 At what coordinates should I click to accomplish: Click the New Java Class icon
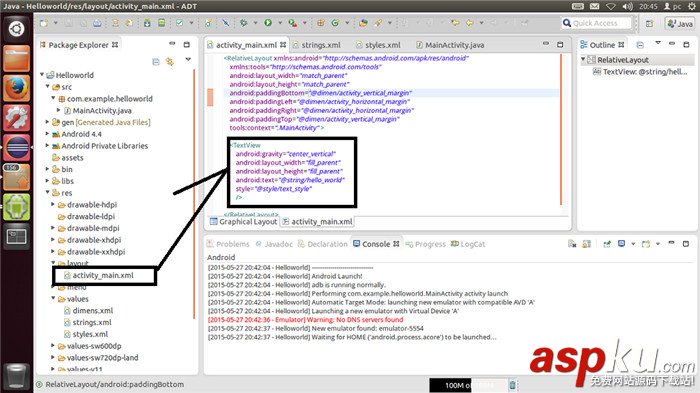point(335,23)
